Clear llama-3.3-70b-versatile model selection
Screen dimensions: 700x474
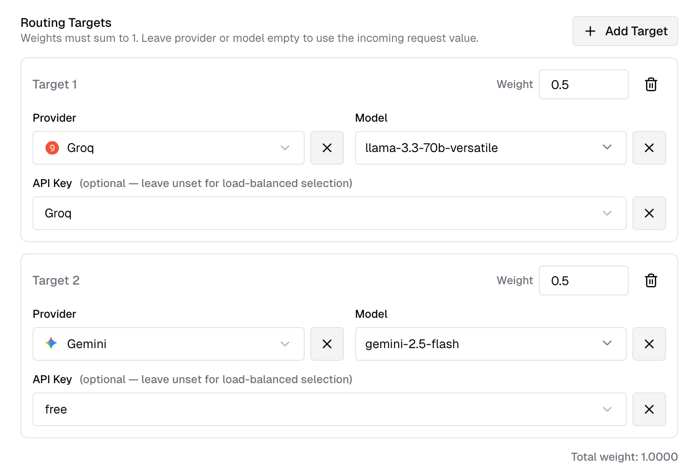click(649, 148)
